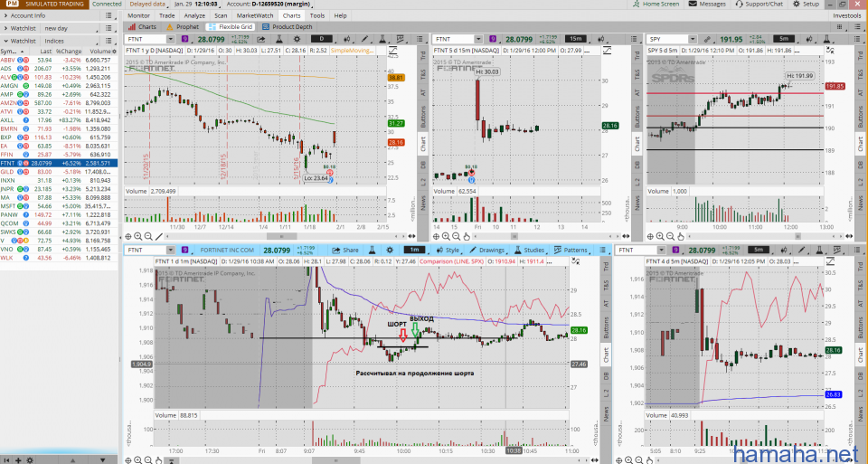Viewport: 868px width, 464px height.
Task: Open patterns icon on bottom-right 5m FTNT chart
Action: coord(837,251)
